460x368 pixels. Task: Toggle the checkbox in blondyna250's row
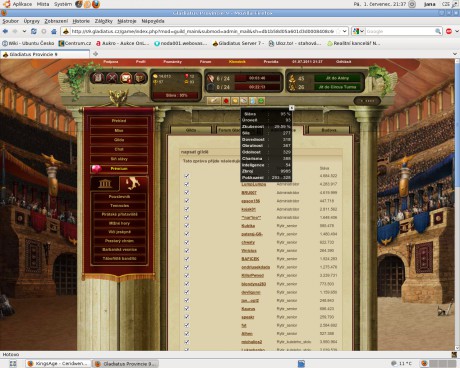(x=187, y=284)
